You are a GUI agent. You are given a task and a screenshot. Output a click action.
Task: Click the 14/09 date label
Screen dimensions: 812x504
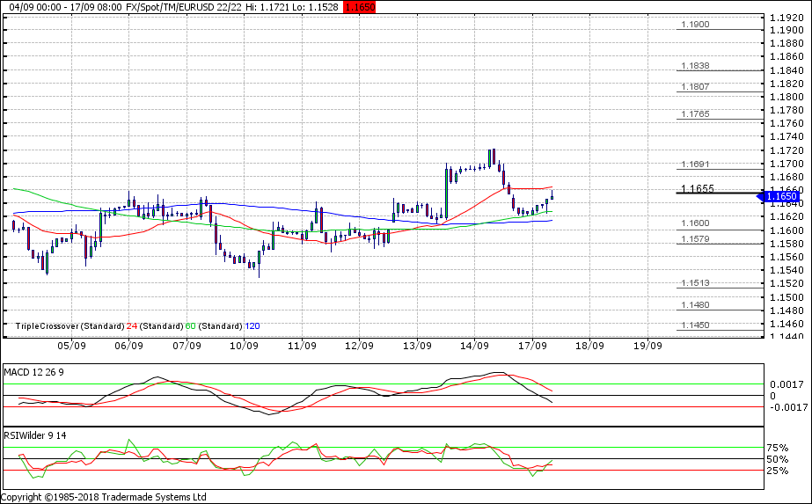pyautogui.click(x=474, y=346)
